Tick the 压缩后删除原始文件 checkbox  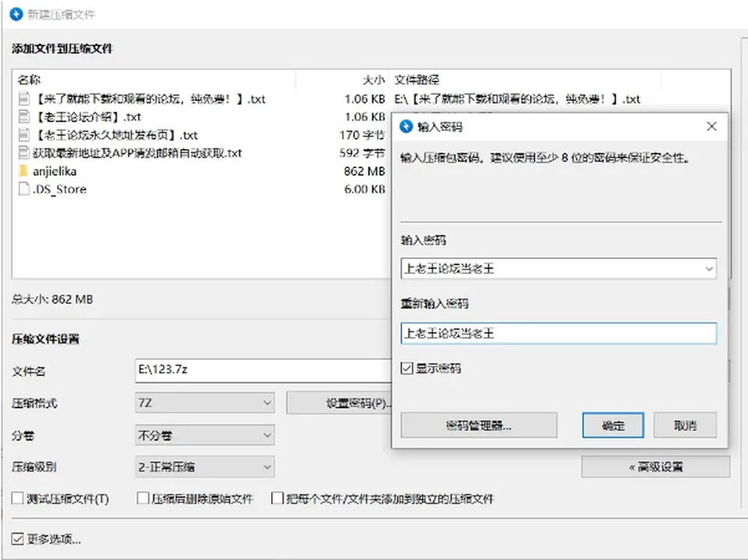pyautogui.click(x=143, y=498)
